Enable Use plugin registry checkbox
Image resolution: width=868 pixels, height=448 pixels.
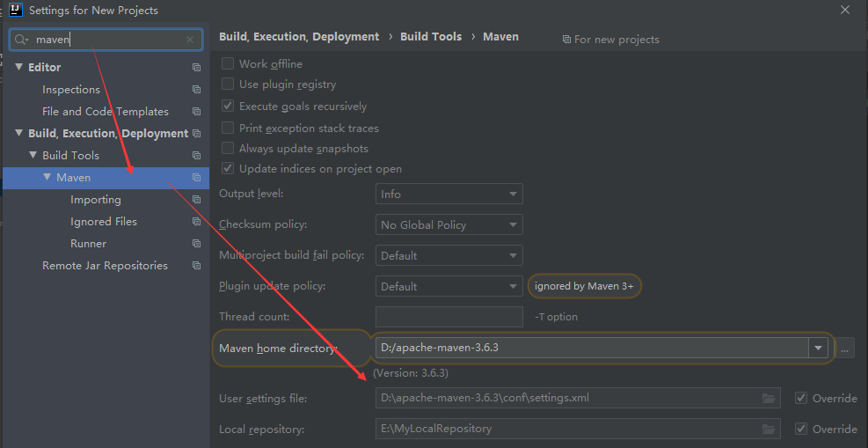point(228,84)
